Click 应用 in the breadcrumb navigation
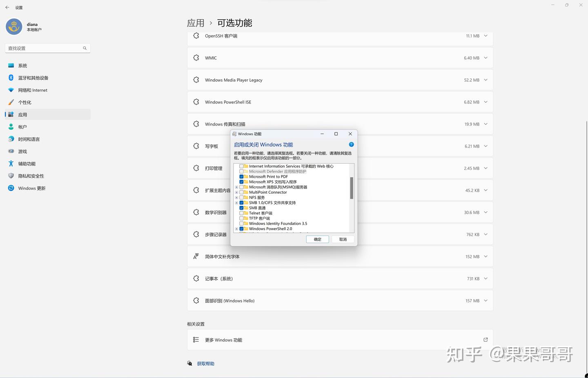Viewport: 588px width, 378px height. point(195,23)
